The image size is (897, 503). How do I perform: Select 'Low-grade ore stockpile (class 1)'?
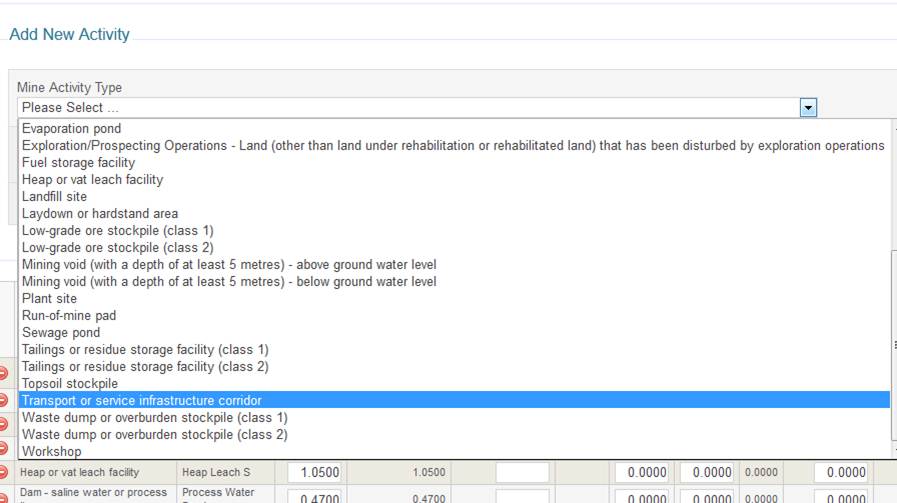click(x=118, y=231)
